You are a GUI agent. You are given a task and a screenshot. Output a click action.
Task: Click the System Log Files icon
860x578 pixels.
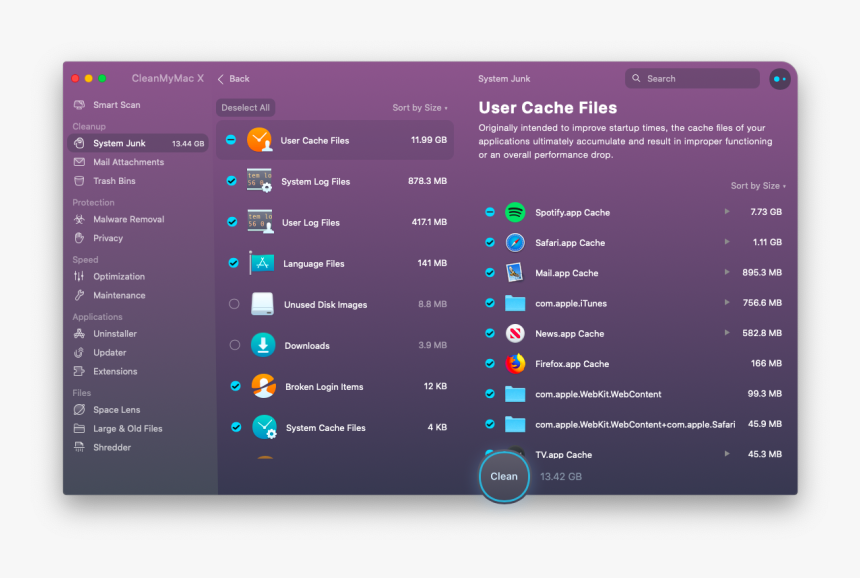point(259,180)
